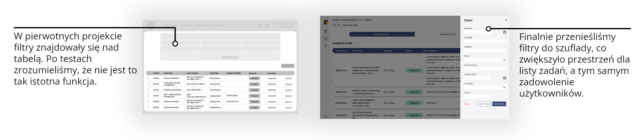
Task: Click the notification bell icon
Action: coord(326,116)
